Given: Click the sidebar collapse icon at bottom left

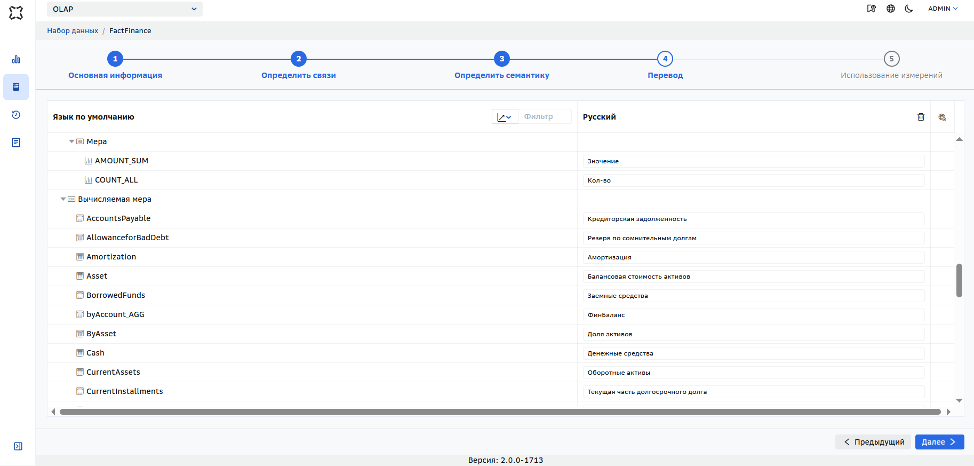Looking at the screenshot, I should point(18,445).
